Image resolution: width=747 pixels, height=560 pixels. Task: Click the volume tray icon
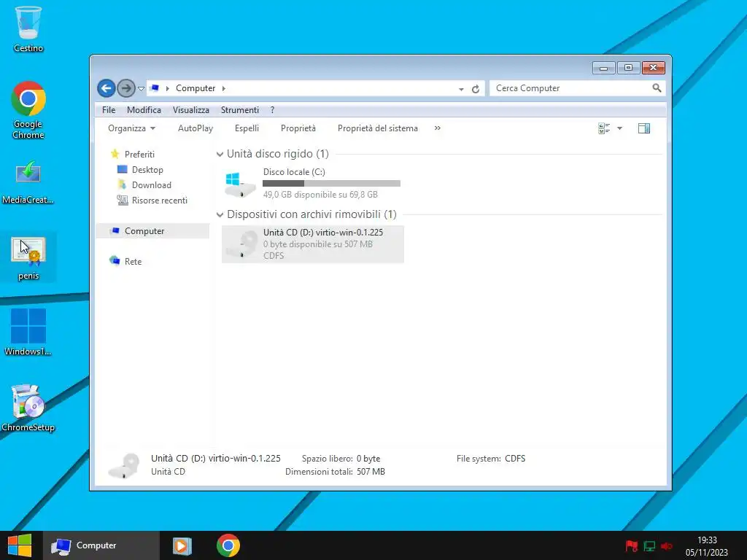coord(667,545)
